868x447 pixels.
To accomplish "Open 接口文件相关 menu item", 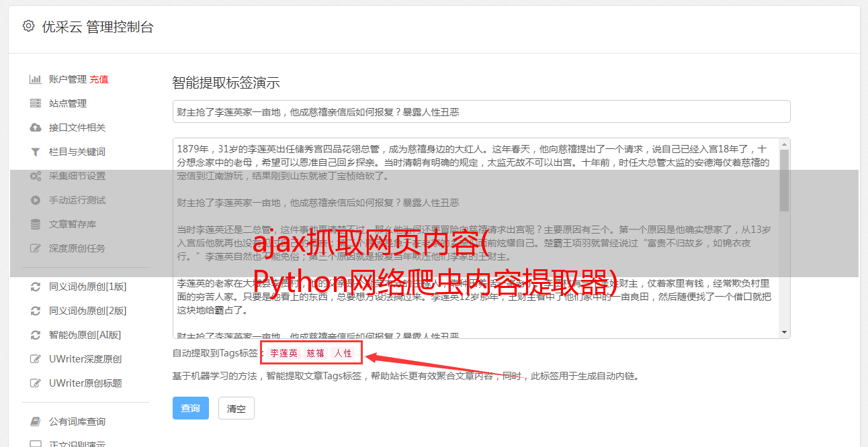I will (x=77, y=128).
